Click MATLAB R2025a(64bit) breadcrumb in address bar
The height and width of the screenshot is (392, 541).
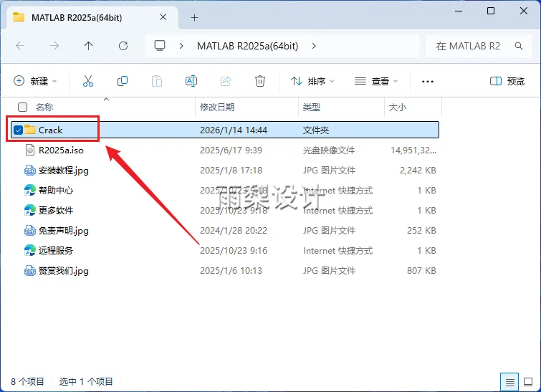pos(247,46)
